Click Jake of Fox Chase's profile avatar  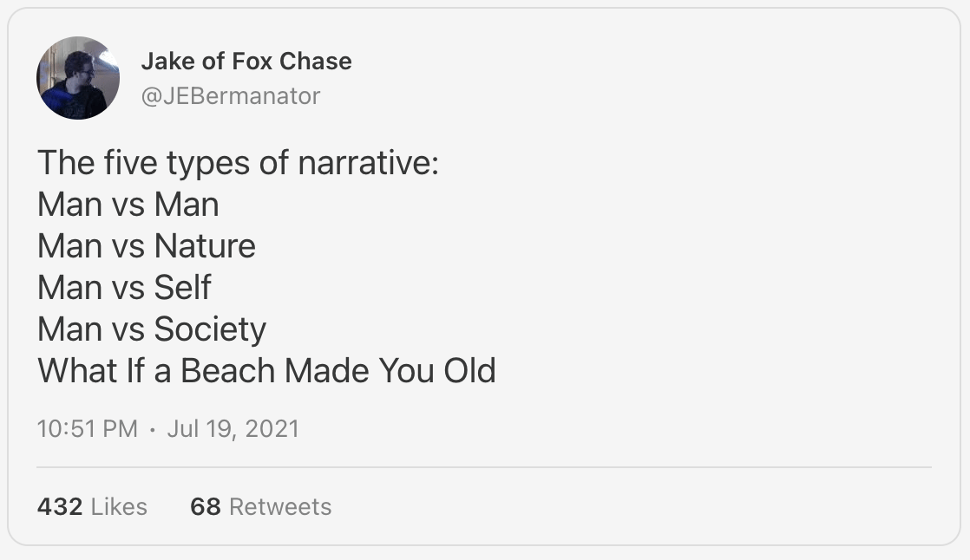78,78
